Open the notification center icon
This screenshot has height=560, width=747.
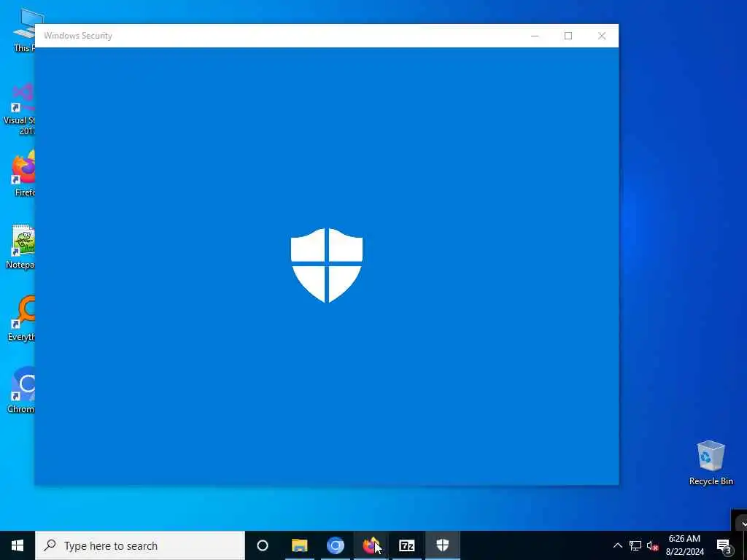[724, 545]
